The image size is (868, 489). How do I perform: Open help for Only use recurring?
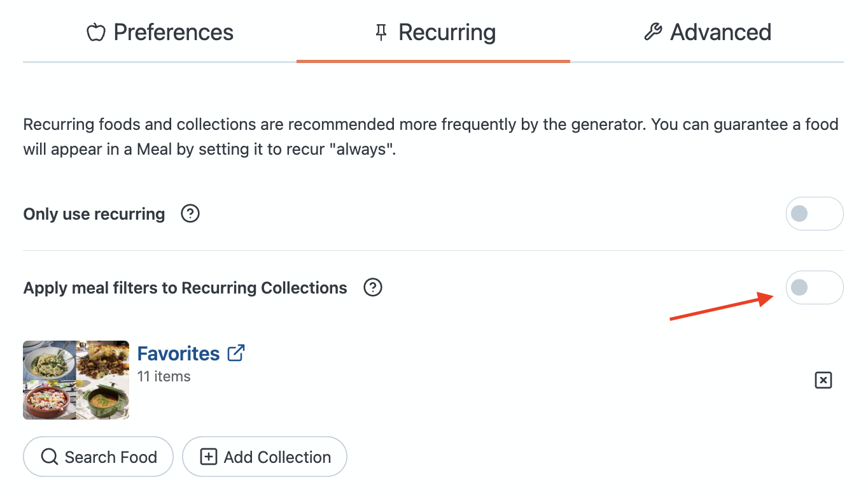[x=190, y=214]
